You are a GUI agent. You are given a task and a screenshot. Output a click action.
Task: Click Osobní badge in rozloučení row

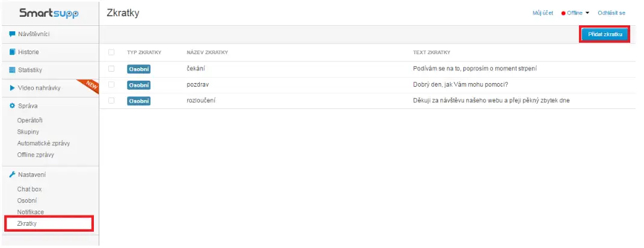point(139,101)
